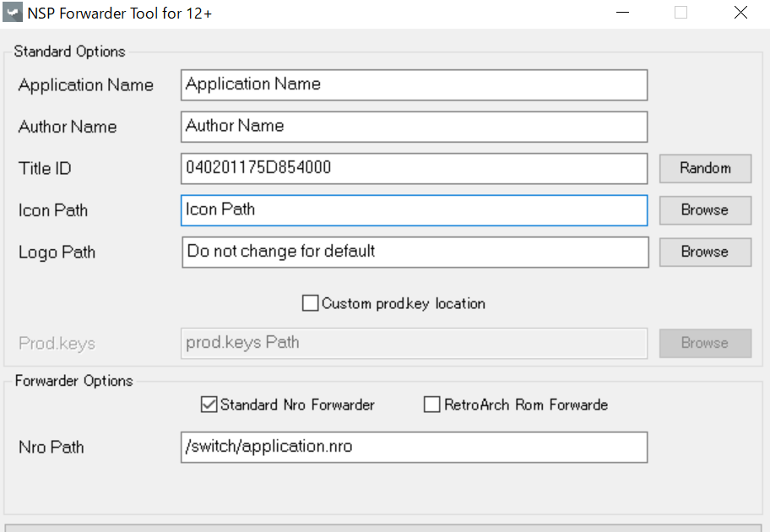Click the disabled Browse button for prod.keys
The width and height of the screenshot is (770, 532).
705,343
